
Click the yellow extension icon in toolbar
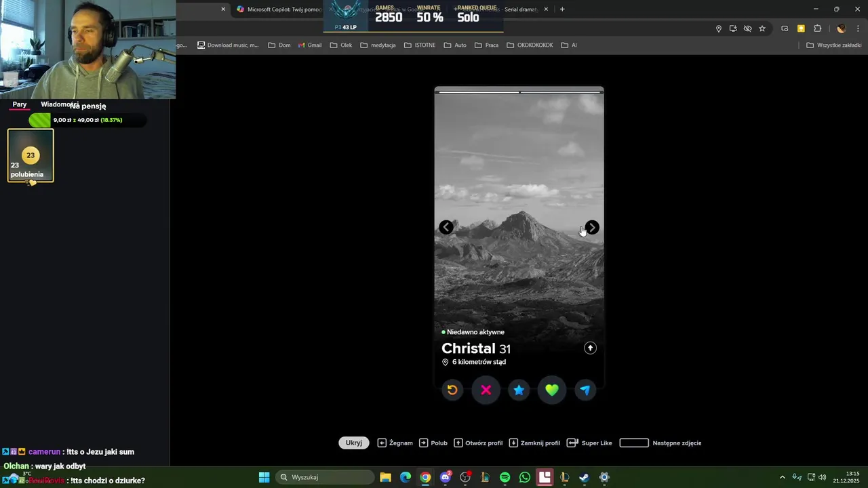click(x=801, y=28)
